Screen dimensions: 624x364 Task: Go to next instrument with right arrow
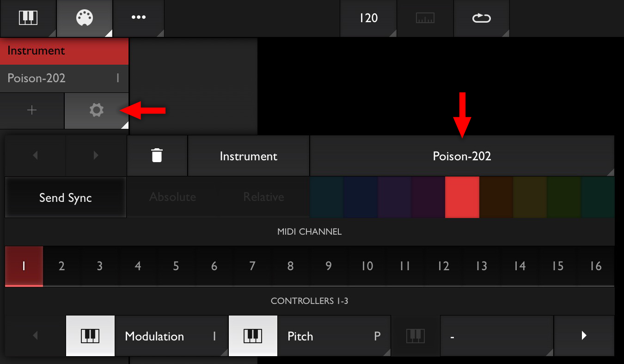[x=96, y=156]
